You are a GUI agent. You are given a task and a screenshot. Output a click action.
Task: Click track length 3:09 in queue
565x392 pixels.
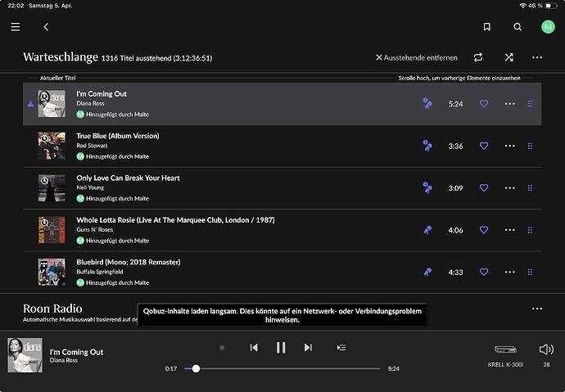[455, 188]
